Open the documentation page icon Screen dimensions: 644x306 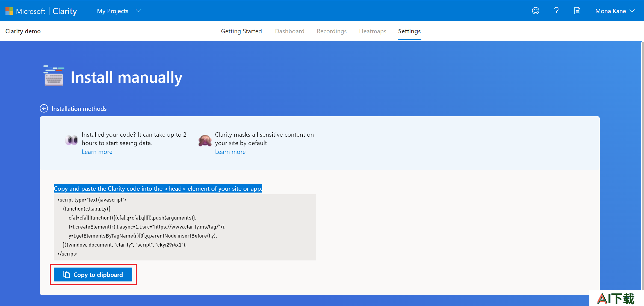(577, 11)
